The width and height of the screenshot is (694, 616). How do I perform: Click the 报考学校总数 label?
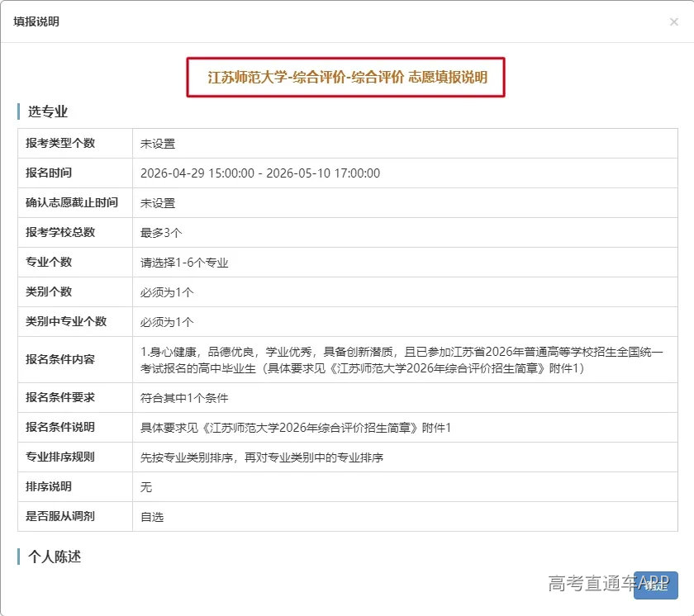60,232
